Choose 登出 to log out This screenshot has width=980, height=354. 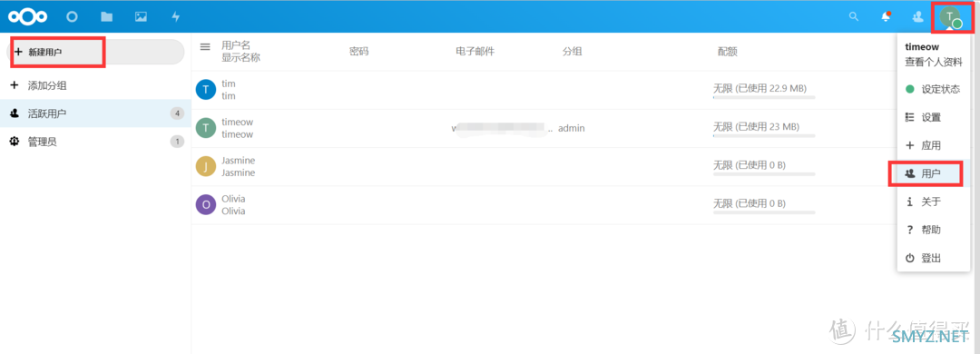click(x=935, y=259)
